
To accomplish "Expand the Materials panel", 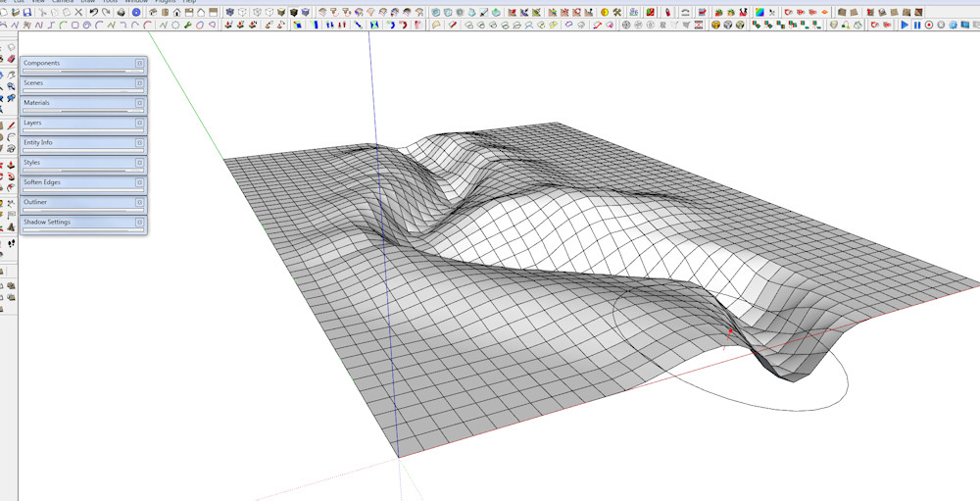I will 83,103.
